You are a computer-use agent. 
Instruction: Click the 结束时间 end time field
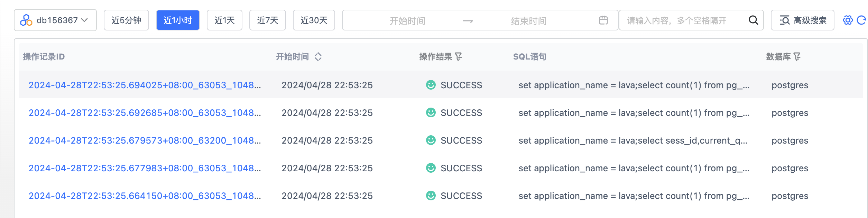pyautogui.click(x=528, y=21)
